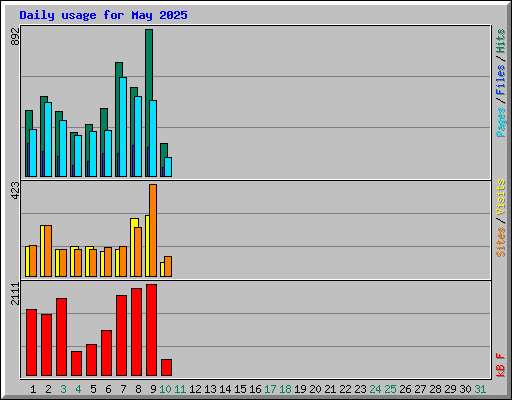Select the Visits legend label
This screenshot has width=512, height=400.
pyautogui.click(x=501, y=197)
